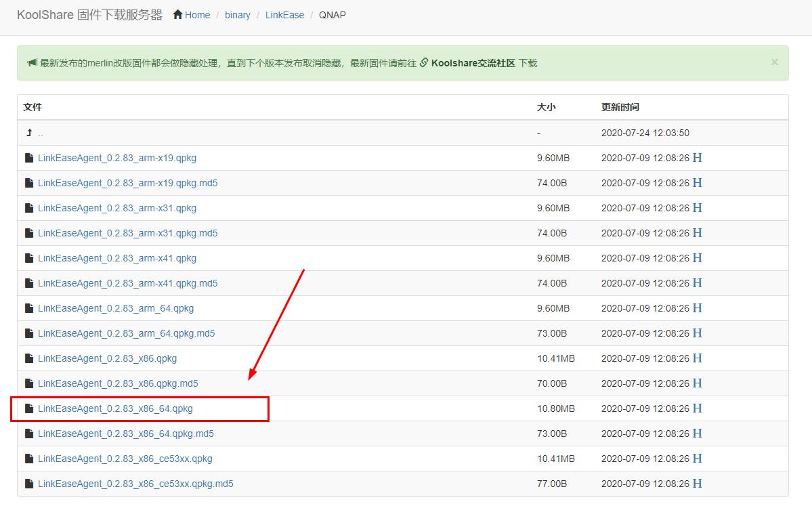Click the H icon in arm-x41.qpkg.md5 row
This screenshot has height=508, width=812.
697,283
